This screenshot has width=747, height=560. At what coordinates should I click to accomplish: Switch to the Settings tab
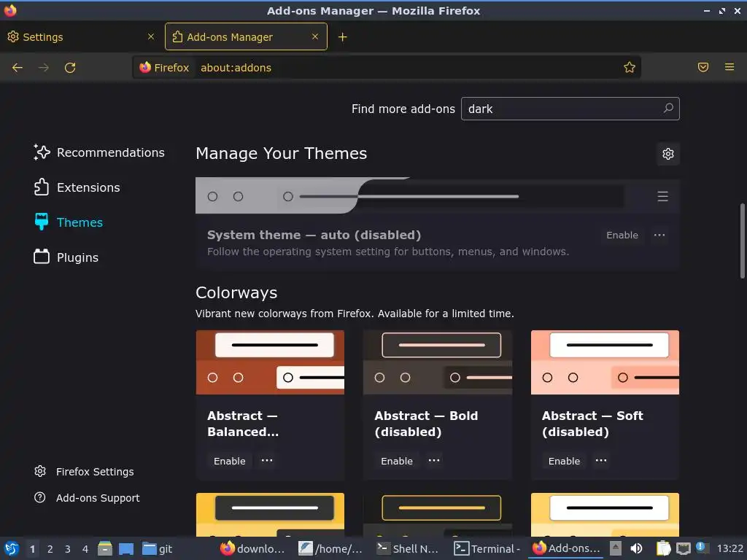[x=81, y=36]
